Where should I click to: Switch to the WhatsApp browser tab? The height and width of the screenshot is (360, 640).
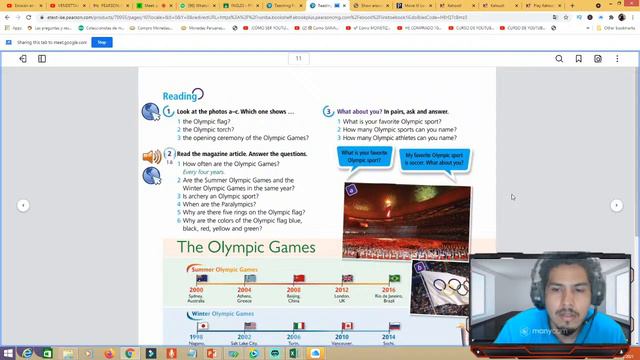198,6
